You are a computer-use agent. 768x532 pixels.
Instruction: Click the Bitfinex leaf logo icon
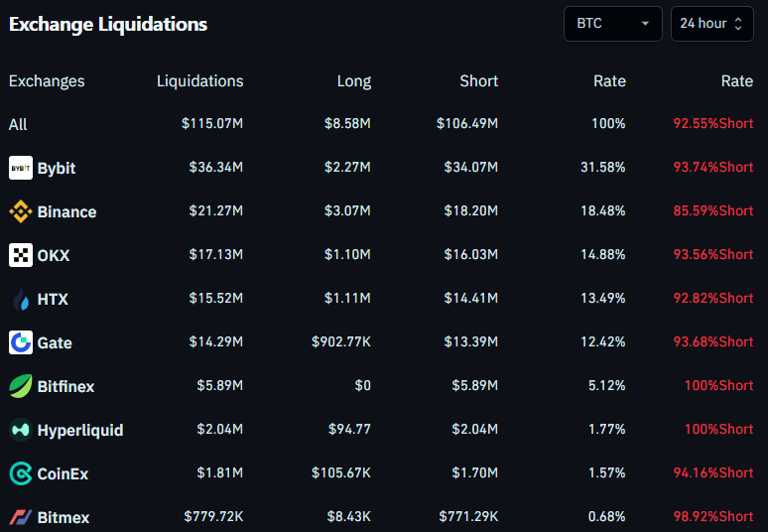click(x=21, y=386)
